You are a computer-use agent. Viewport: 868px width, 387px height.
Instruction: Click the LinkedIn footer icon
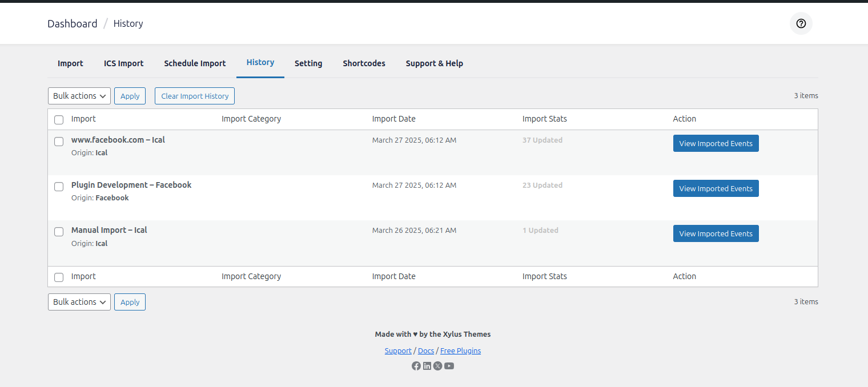coord(427,366)
